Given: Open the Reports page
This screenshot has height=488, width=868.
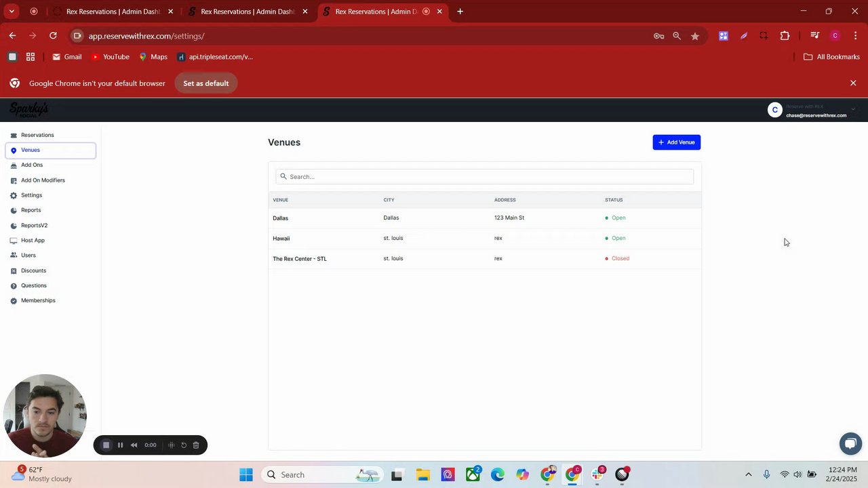Looking at the screenshot, I should (31, 210).
